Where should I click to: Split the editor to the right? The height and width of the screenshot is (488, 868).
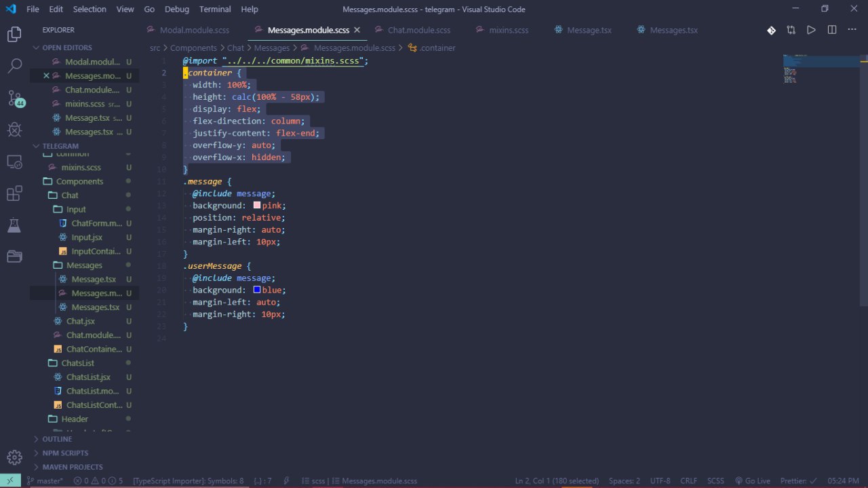832,30
